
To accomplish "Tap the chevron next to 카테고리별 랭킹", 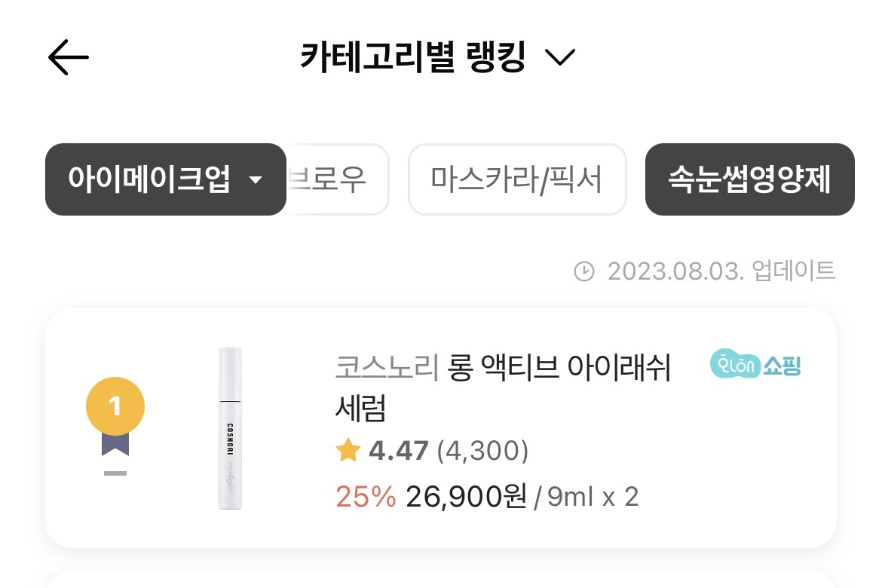I will point(559,57).
